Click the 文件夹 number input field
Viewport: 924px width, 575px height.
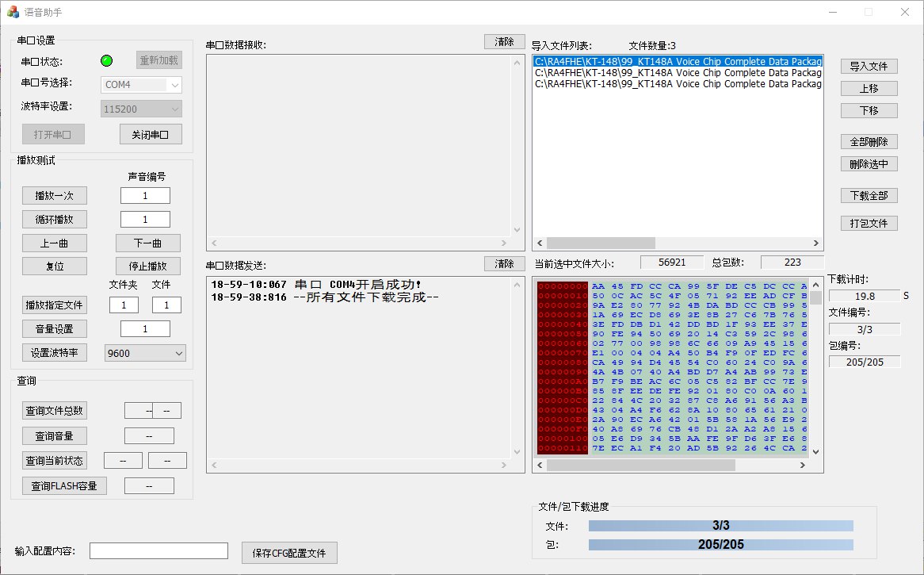(x=124, y=305)
